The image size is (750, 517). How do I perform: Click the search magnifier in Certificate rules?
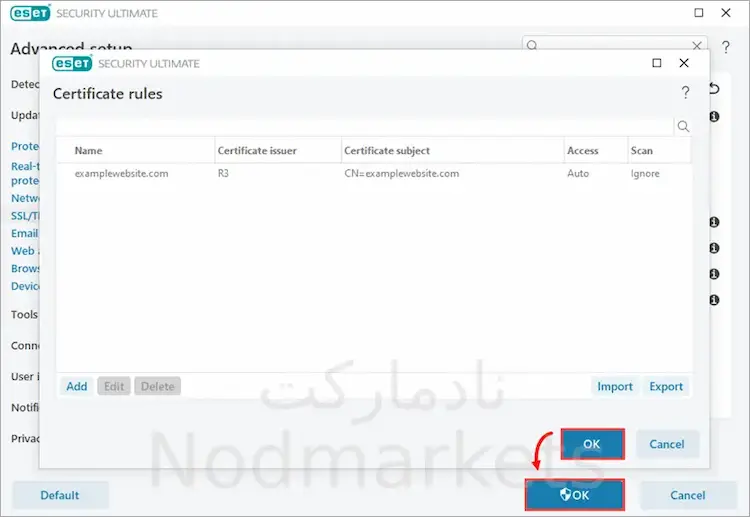pos(683,126)
